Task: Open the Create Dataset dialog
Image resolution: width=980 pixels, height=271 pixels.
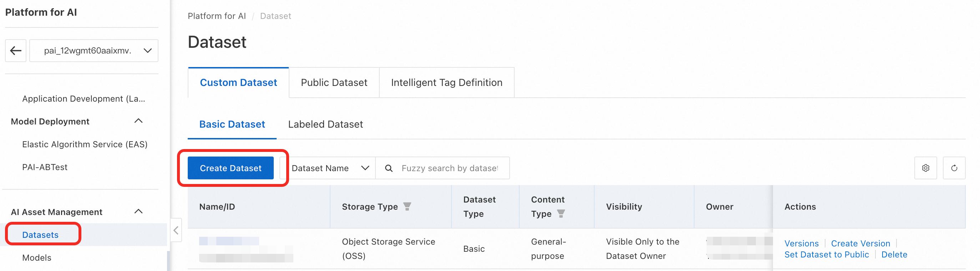Action: (x=230, y=168)
